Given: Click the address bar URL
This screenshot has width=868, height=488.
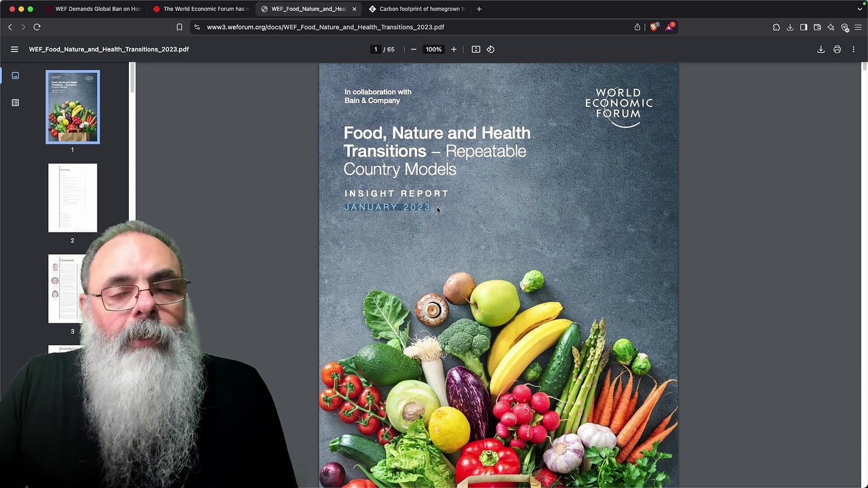Looking at the screenshot, I should click(325, 27).
